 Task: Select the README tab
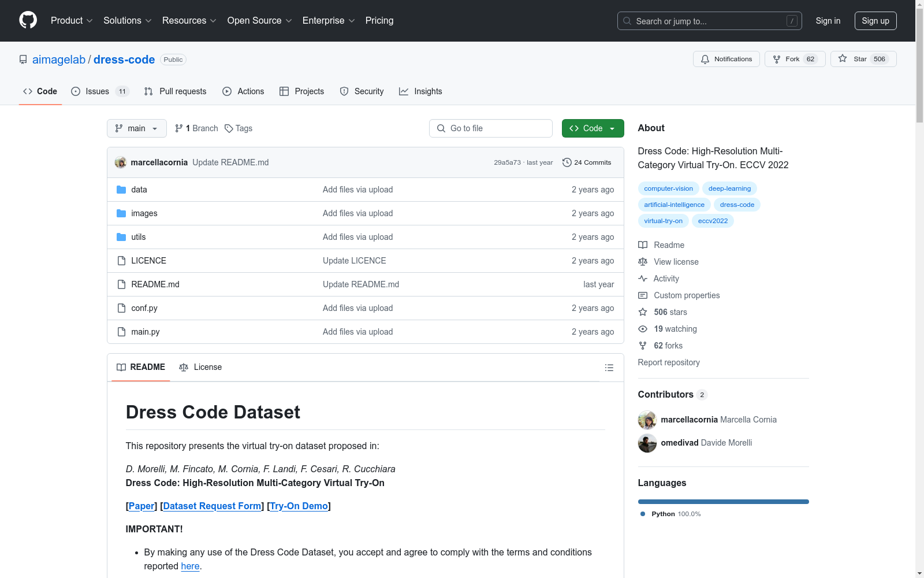click(x=141, y=367)
